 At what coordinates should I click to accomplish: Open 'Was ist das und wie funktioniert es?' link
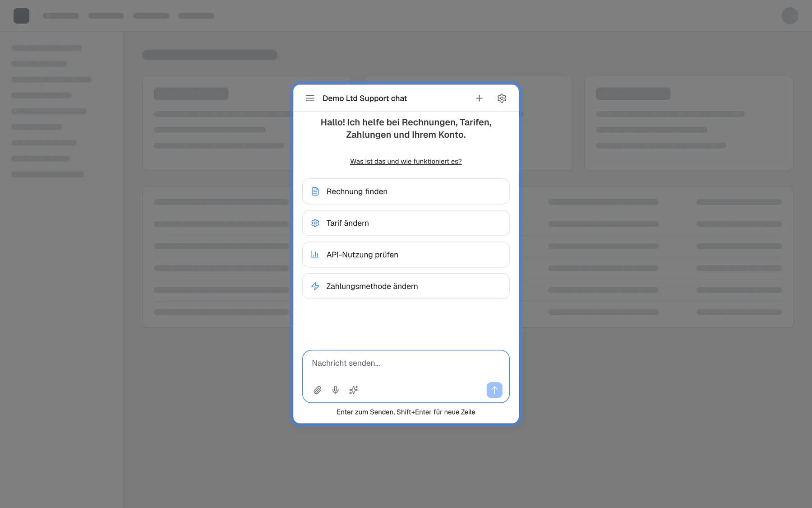(406, 161)
